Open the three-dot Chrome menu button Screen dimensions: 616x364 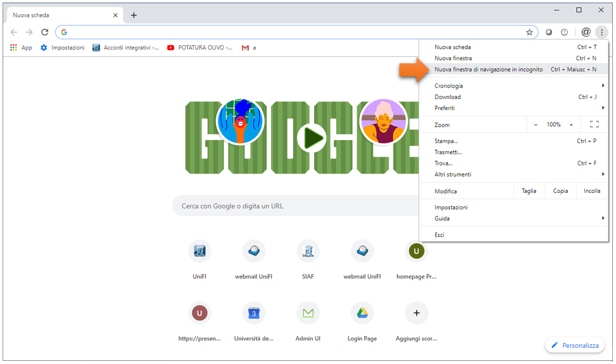pos(601,32)
